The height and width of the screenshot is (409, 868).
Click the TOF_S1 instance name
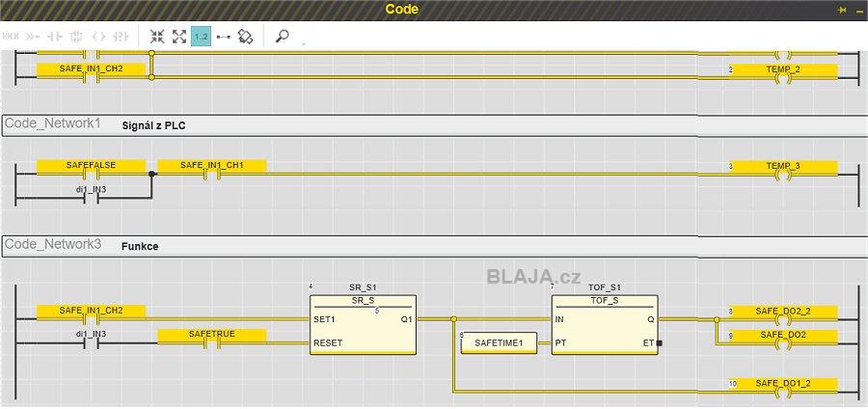(605, 287)
